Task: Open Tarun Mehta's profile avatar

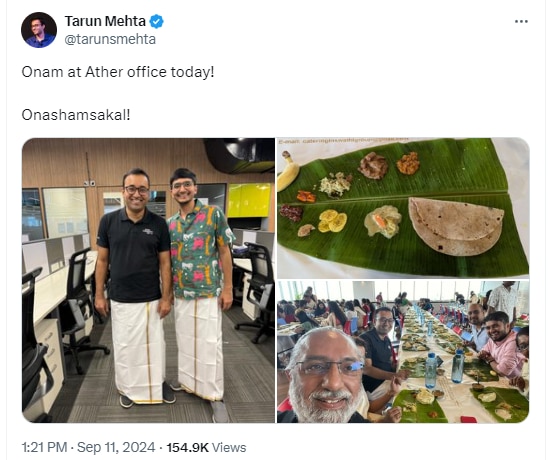Action: click(x=39, y=30)
